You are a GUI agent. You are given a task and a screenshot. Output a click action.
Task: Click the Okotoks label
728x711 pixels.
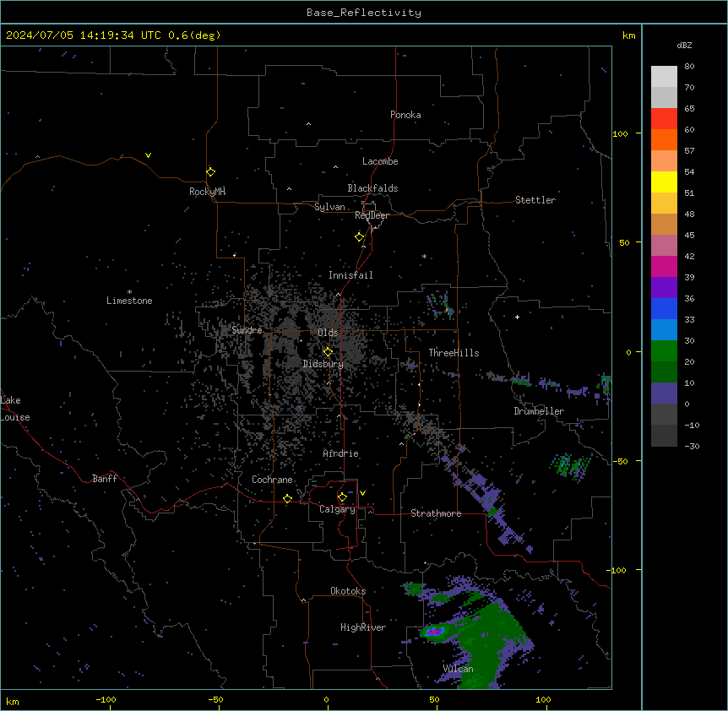[x=348, y=591]
